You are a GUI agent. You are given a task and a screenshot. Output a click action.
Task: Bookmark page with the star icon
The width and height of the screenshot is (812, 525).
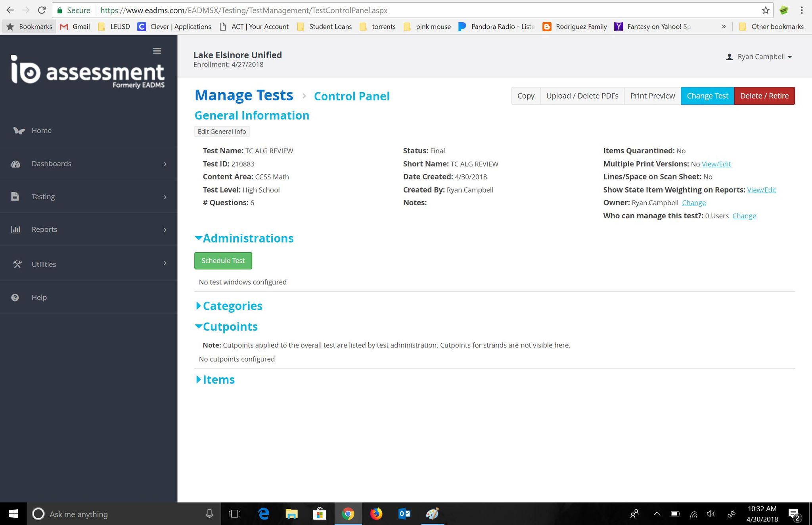[765, 10]
